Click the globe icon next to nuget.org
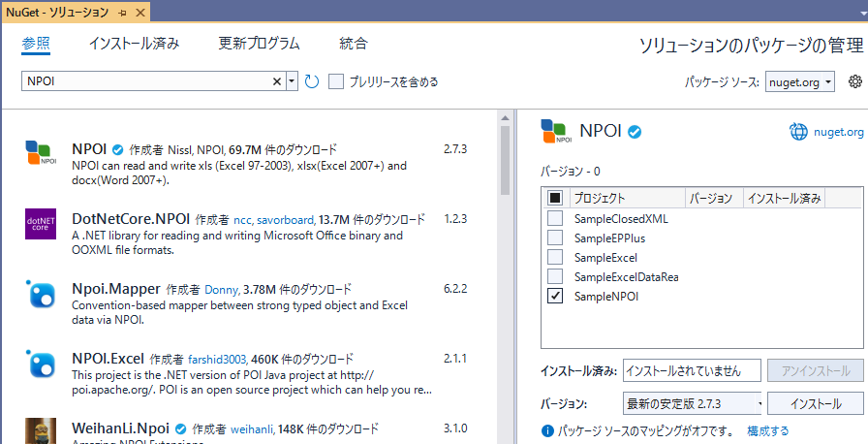The image size is (868, 444). (x=798, y=132)
